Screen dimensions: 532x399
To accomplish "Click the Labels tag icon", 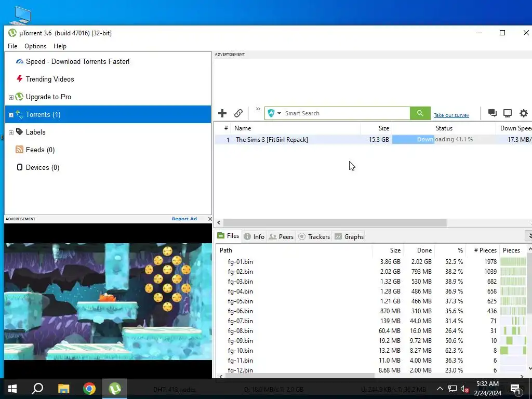I will (x=19, y=131).
